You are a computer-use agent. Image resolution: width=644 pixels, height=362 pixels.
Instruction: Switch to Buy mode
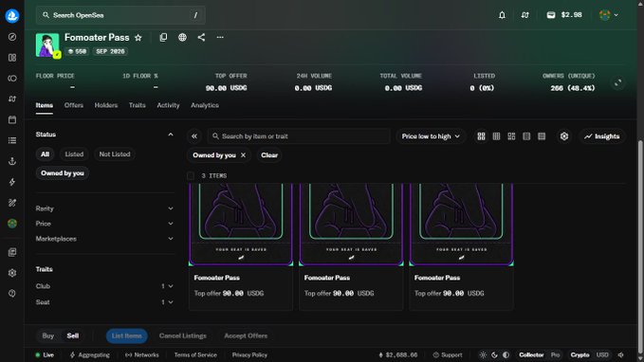[48, 335]
